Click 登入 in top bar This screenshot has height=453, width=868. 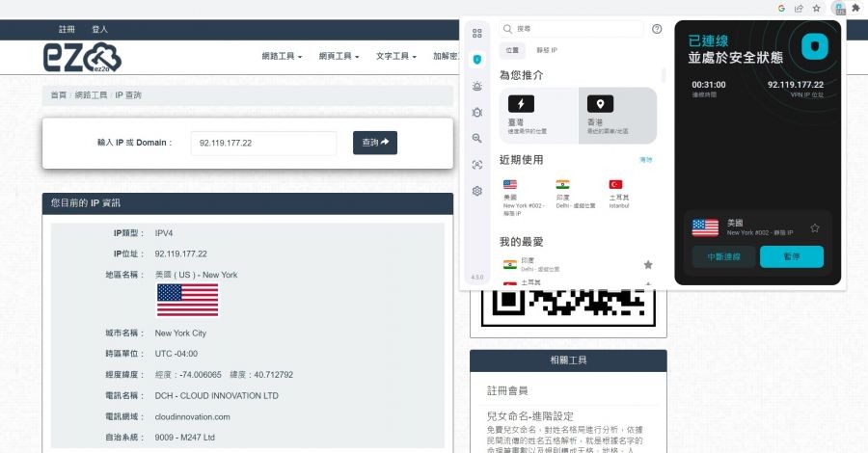click(99, 29)
